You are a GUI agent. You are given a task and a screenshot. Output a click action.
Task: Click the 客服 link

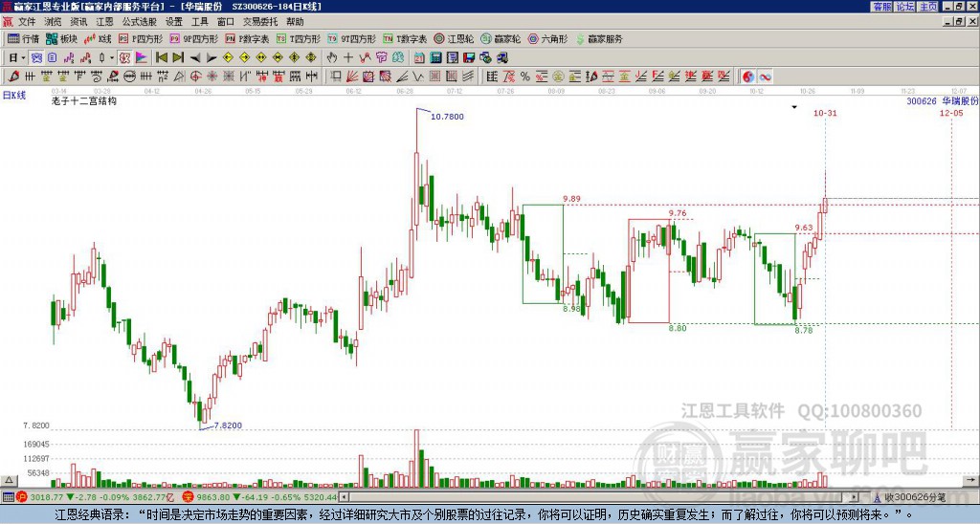881,7
